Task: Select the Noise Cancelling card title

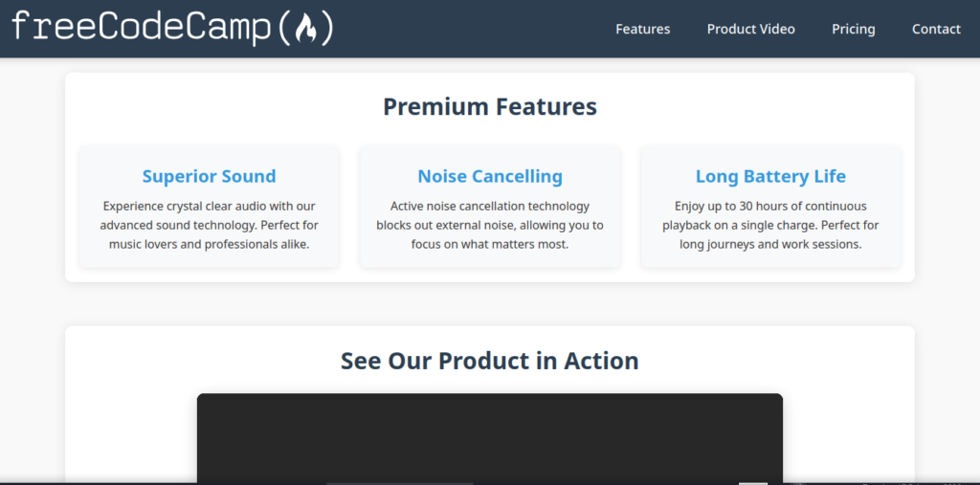Action: [490, 176]
